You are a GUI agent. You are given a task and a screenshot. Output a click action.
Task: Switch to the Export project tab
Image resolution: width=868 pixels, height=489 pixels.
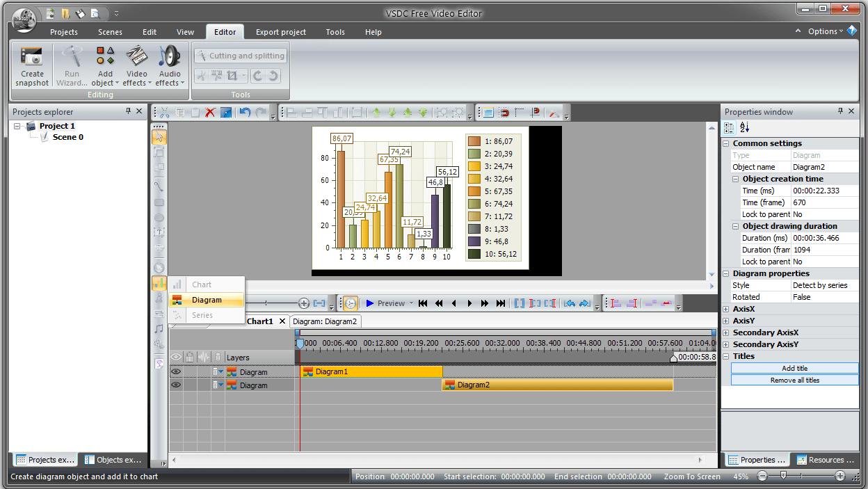click(x=281, y=32)
